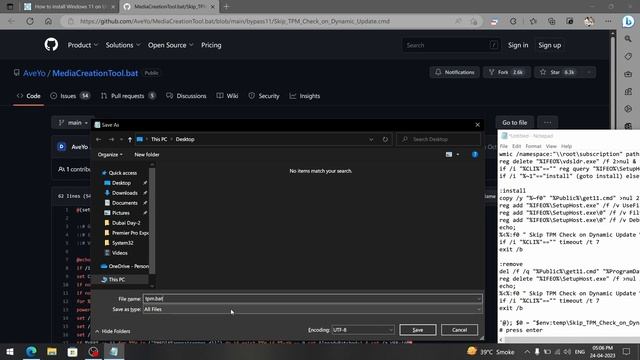Select Documents in Quick access
The image size is (640, 360).
pyautogui.click(x=124, y=203)
